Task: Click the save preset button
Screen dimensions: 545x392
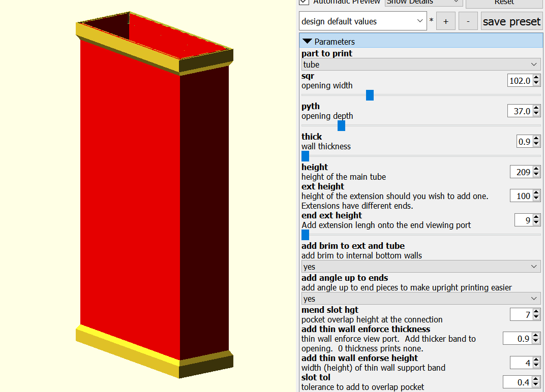Action: [x=511, y=21]
